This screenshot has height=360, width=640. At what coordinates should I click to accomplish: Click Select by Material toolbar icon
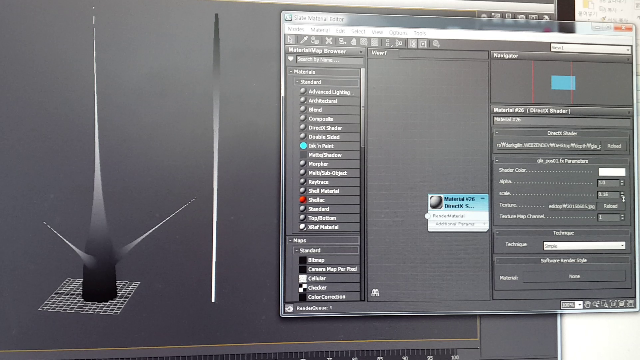click(436, 44)
